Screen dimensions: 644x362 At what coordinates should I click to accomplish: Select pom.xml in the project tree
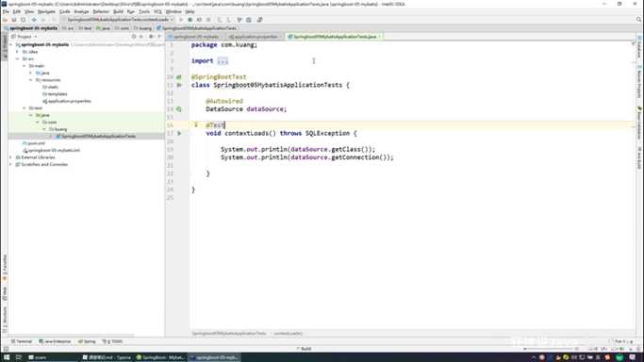[x=35, y=143]
